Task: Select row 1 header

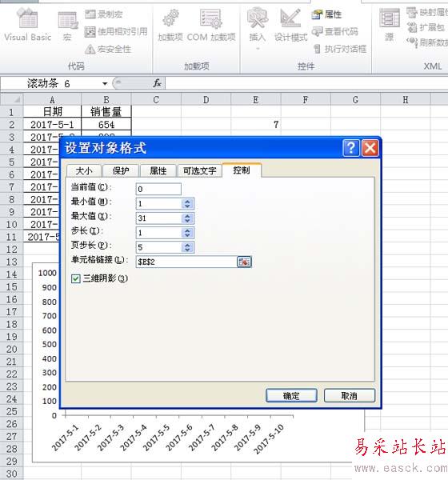Action: click(12, 112)
